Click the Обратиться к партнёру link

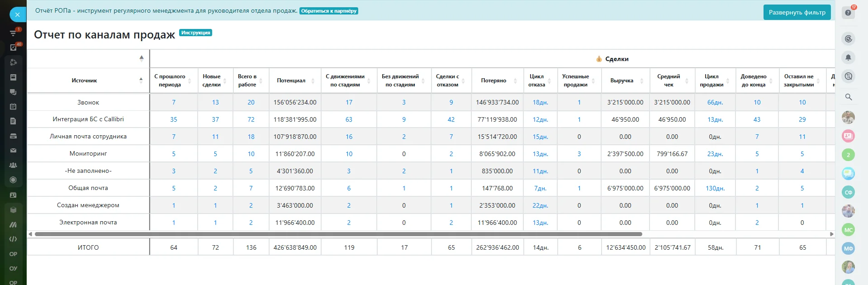[329, 11]
